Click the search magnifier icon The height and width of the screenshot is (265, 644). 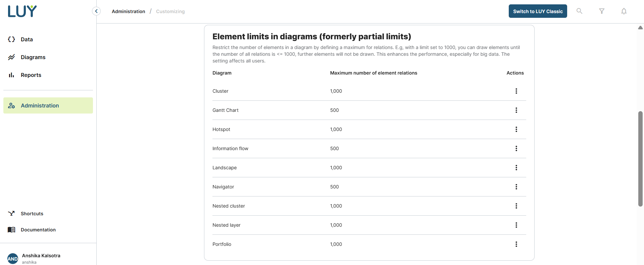tap(579, 11)
